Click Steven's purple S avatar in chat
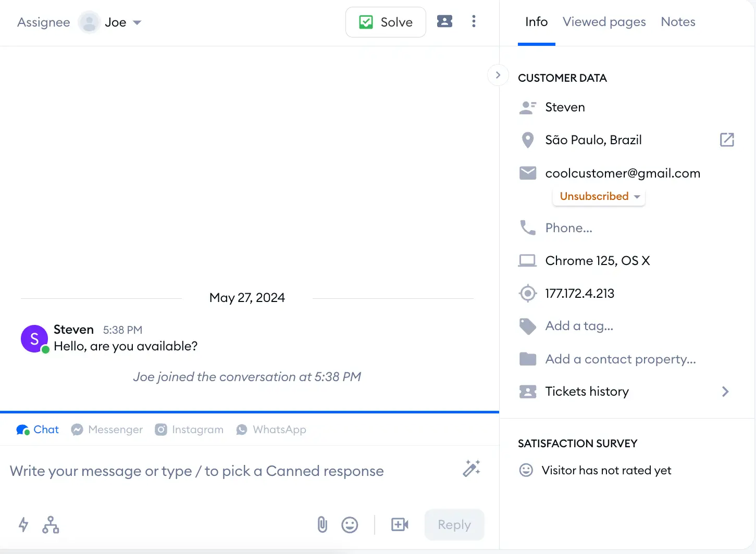 point(34,338)
